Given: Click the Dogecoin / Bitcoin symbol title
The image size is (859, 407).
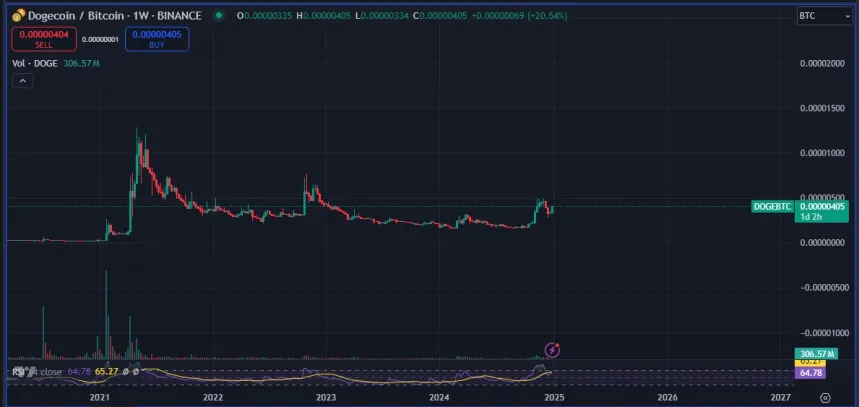Looking at the screenshot, I should click(114, 15).
